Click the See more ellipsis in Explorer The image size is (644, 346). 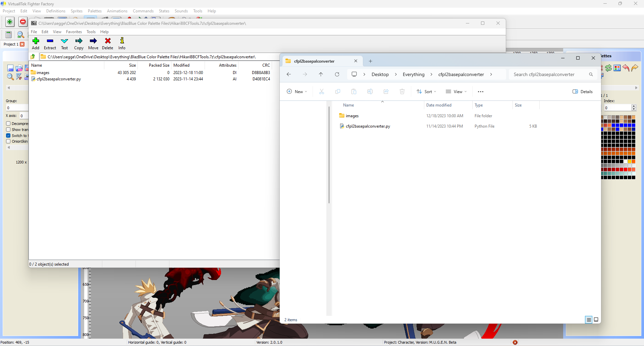[x=481, y=91]
